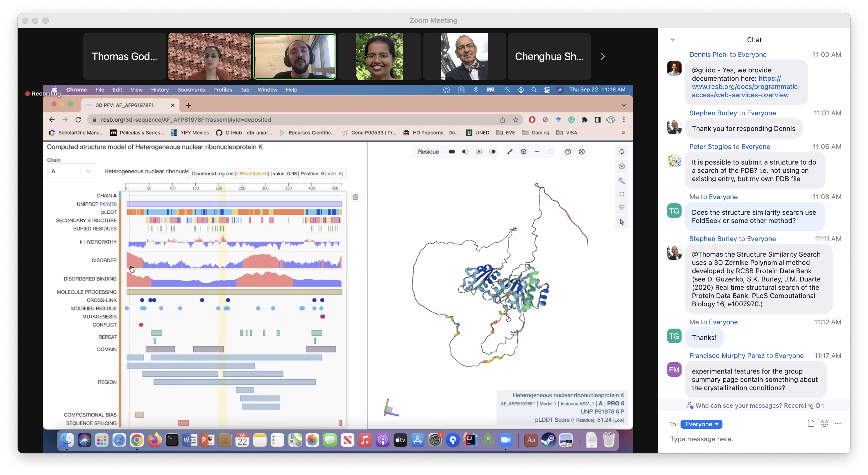Viewport: 868px width, 475px height.
Task: Open viewer settings wrench icon
Action: [x=622, y=181]
